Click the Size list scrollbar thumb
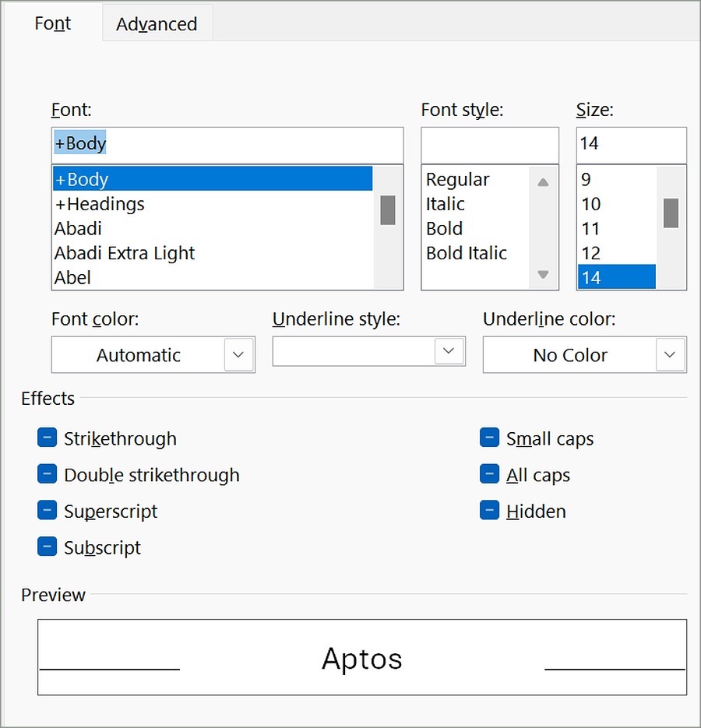The height and width of the screenshot is (728, 701). tap(671, 213)
